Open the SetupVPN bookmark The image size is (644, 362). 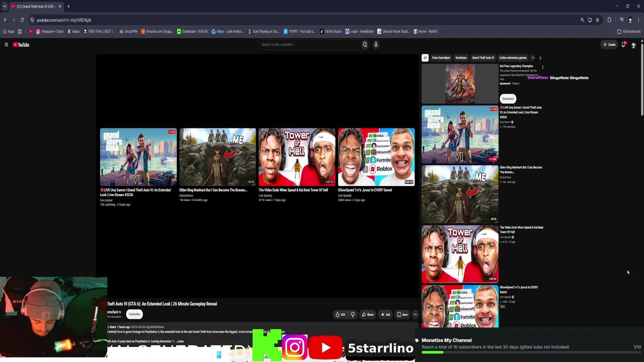pyautogui.click(x=128, y=32)
